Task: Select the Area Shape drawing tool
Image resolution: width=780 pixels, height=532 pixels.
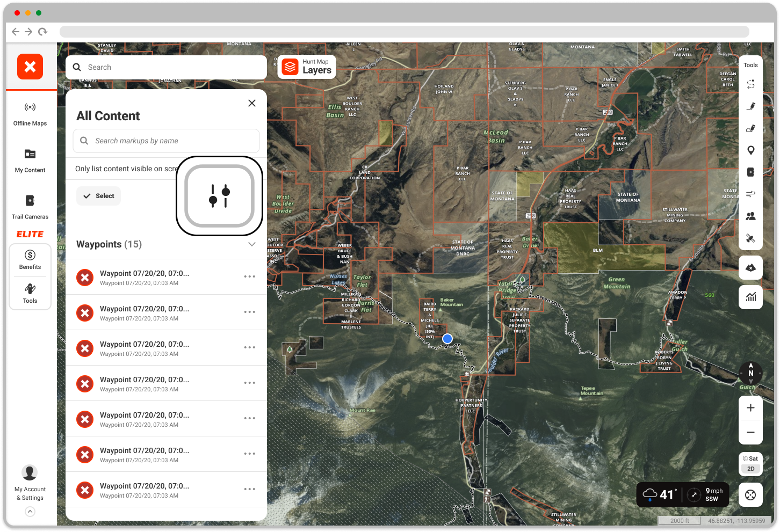Action: point(751,128)
